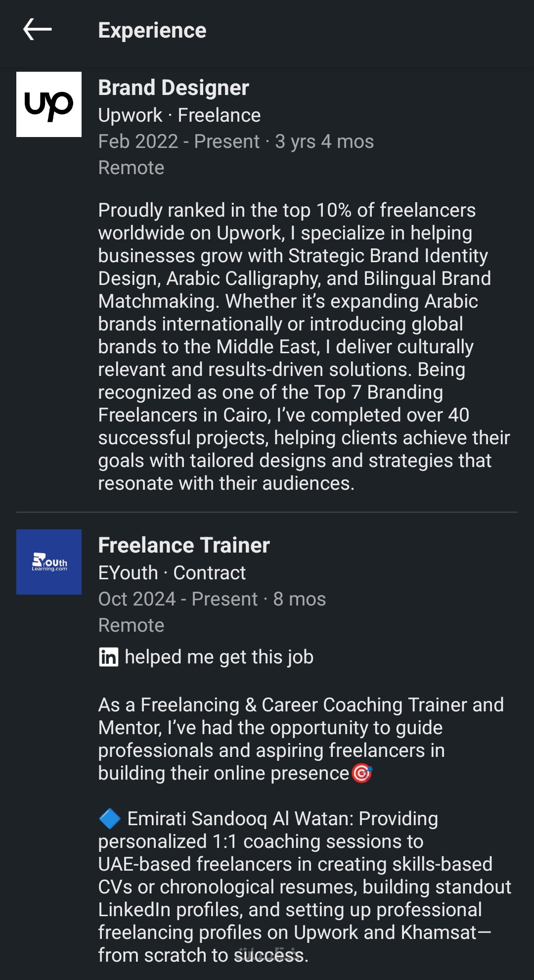Open the EYouth Learning logo
The height and width of the screenshot is (980, 534).
click(49, 562)
